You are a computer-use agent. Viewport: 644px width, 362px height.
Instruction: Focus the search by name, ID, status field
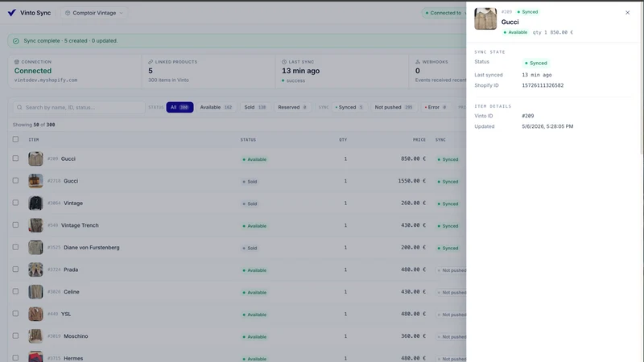point(79,108)
